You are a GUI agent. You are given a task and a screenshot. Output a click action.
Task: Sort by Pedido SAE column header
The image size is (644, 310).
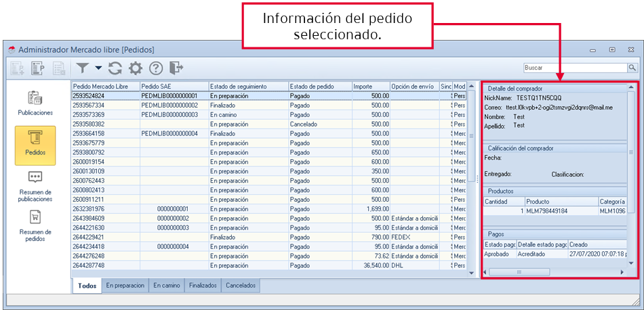[174, 87]
